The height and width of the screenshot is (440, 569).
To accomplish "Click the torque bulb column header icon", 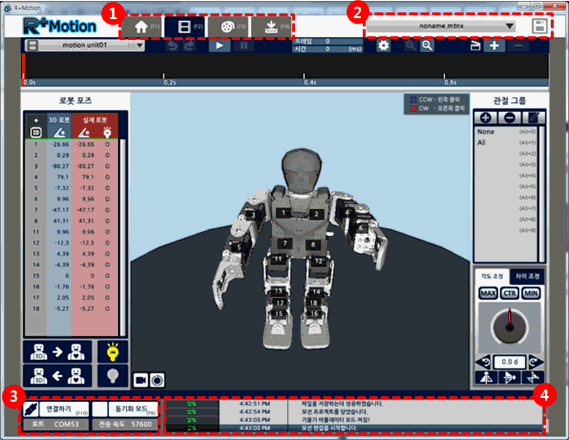I will (107, 132).
